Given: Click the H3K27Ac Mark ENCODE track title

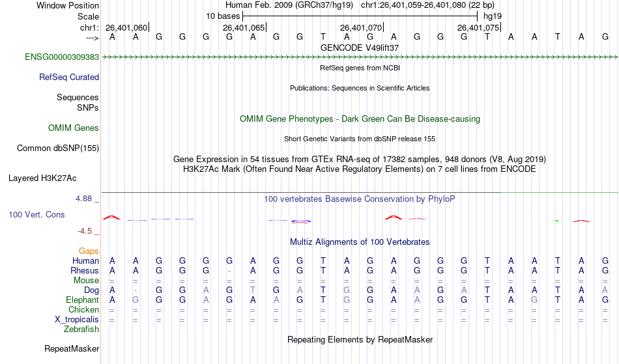Looking at the screenshot, I should 360,169.
